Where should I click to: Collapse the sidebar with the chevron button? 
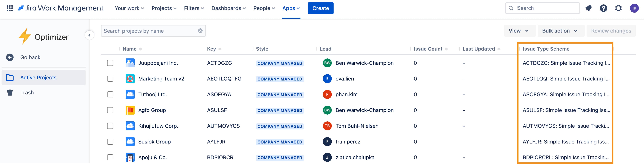pyautogui.click(x=89, y=35)
